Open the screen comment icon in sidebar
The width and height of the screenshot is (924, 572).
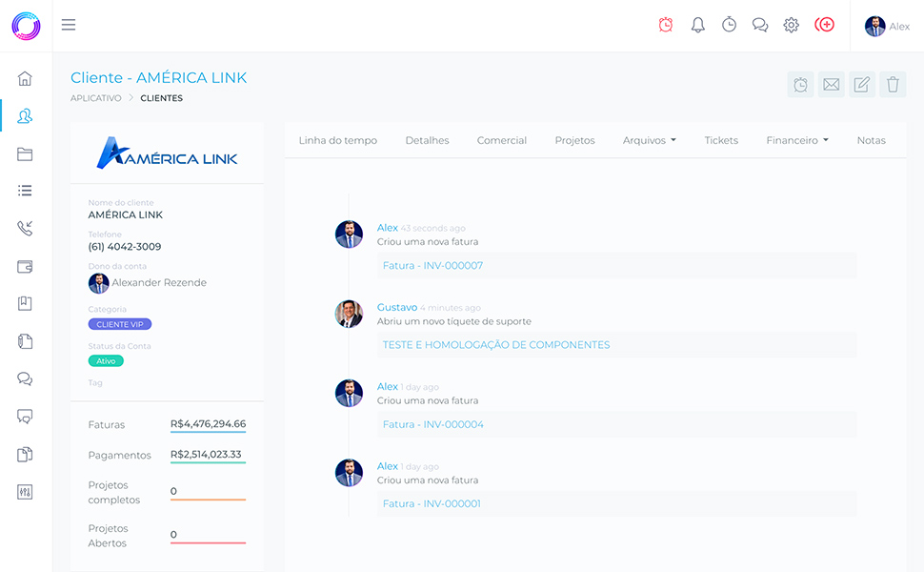[x=25, y=417]
